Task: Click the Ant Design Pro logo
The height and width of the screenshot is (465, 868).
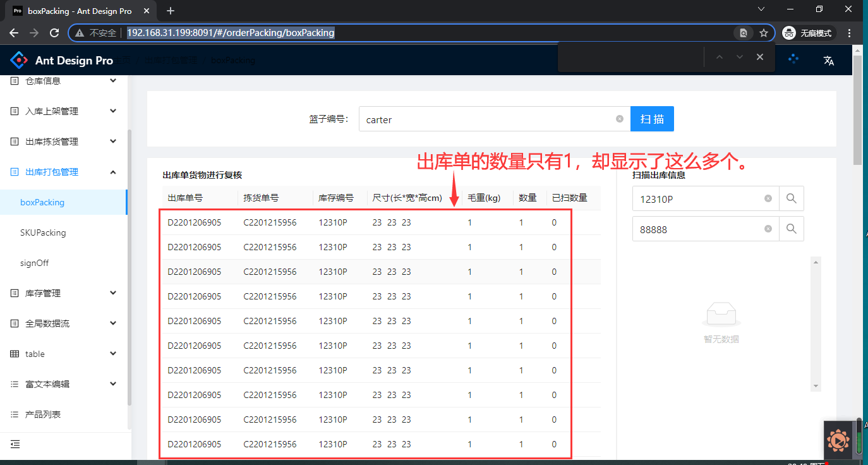Action: [x=20, y=61]
